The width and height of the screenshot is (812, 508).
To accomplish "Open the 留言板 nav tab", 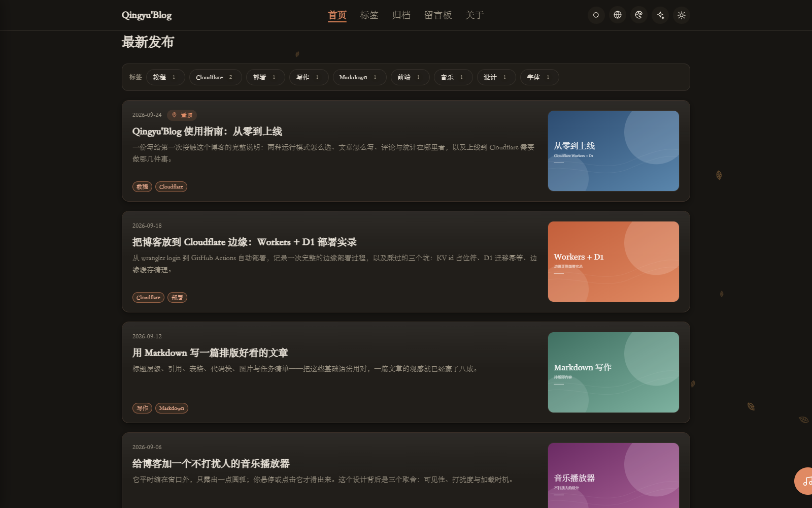I will [x=438, y=15].
